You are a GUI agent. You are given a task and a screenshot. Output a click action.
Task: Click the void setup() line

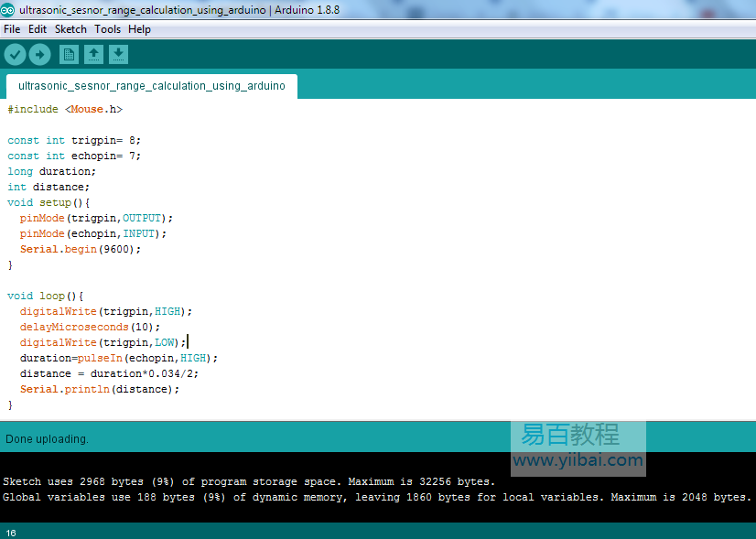coord(49,202)
